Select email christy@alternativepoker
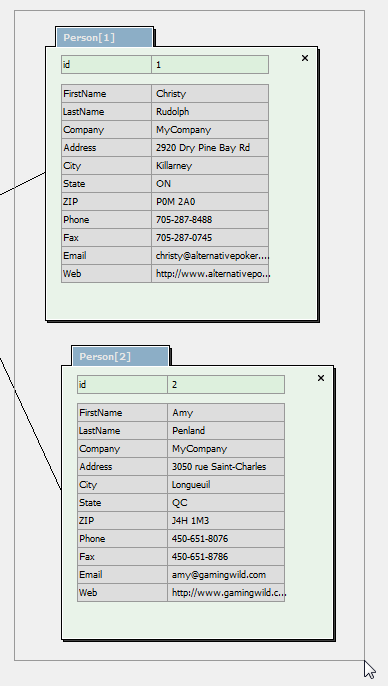 210,256
